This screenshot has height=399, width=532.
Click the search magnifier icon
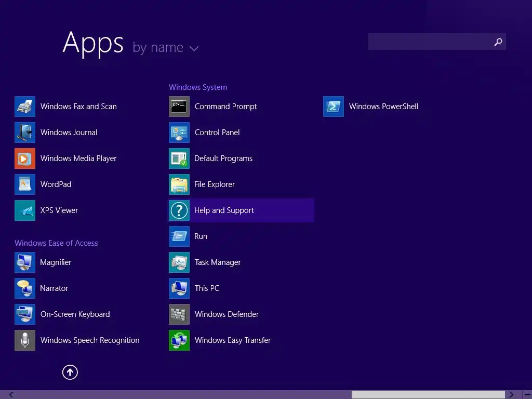click(x=498, y=42)
